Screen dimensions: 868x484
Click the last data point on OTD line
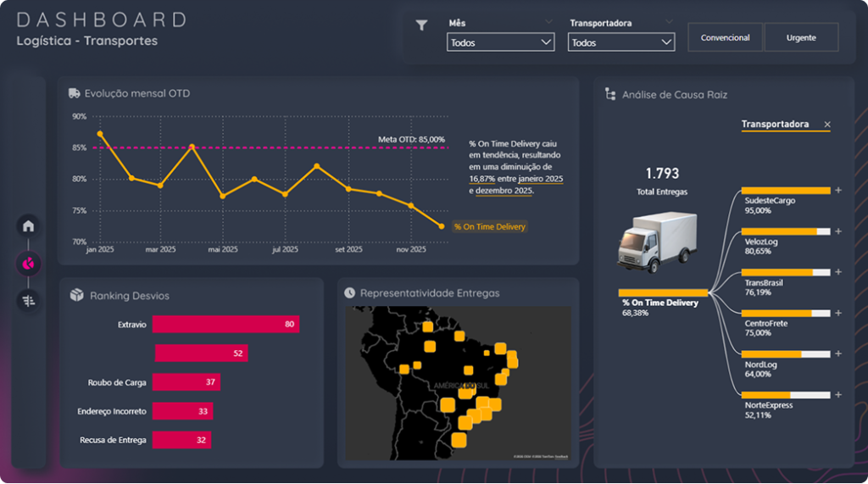[441, 226]
